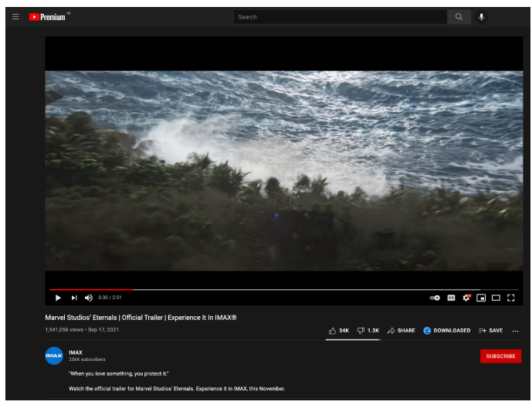Mute the video volume speaker

89,298
